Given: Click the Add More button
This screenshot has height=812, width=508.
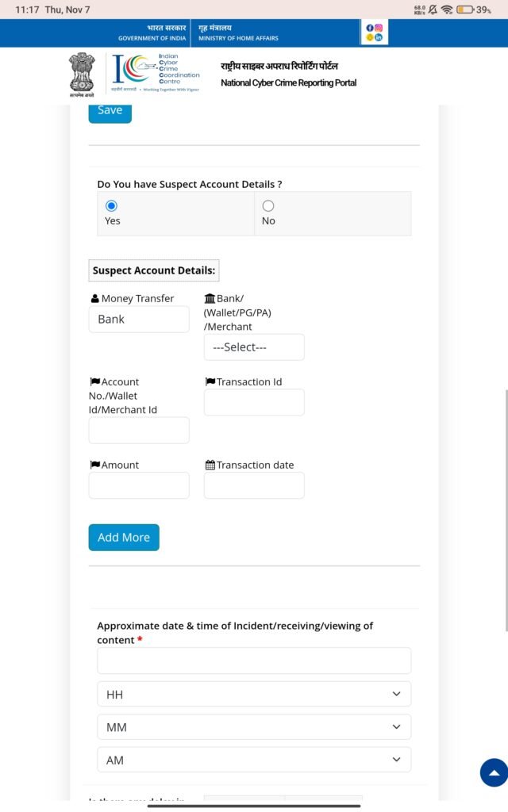Looking at the screenshot, I should [x=124, y=538].
